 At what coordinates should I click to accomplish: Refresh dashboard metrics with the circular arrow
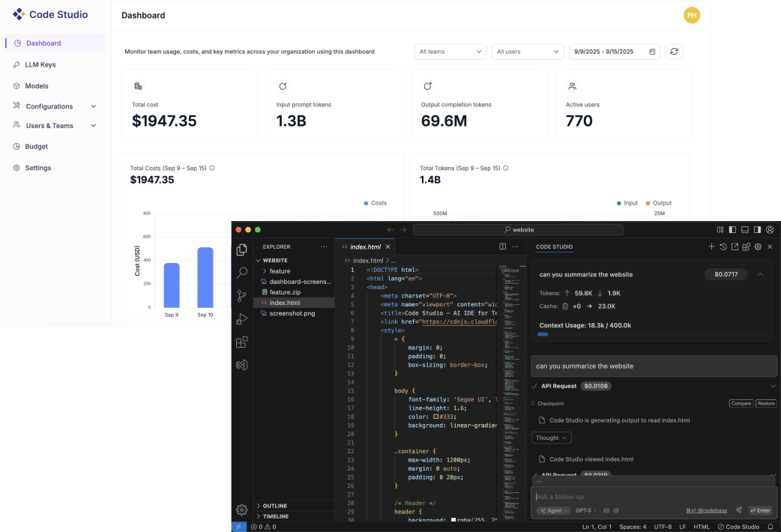pos(674,52)
